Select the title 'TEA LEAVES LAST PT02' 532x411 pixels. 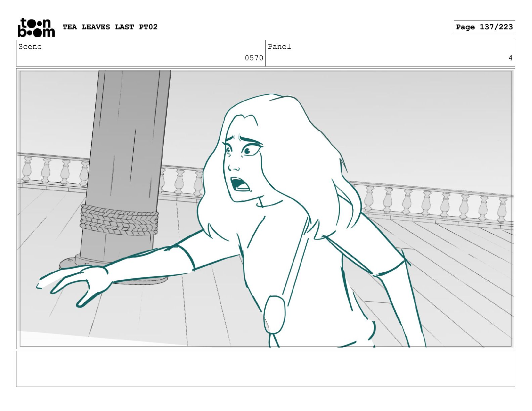point(110,27)
